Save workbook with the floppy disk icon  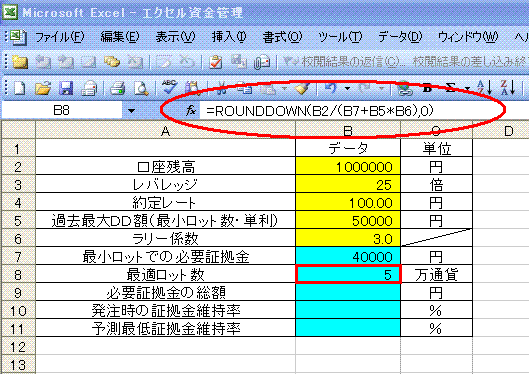coord(66,88)
